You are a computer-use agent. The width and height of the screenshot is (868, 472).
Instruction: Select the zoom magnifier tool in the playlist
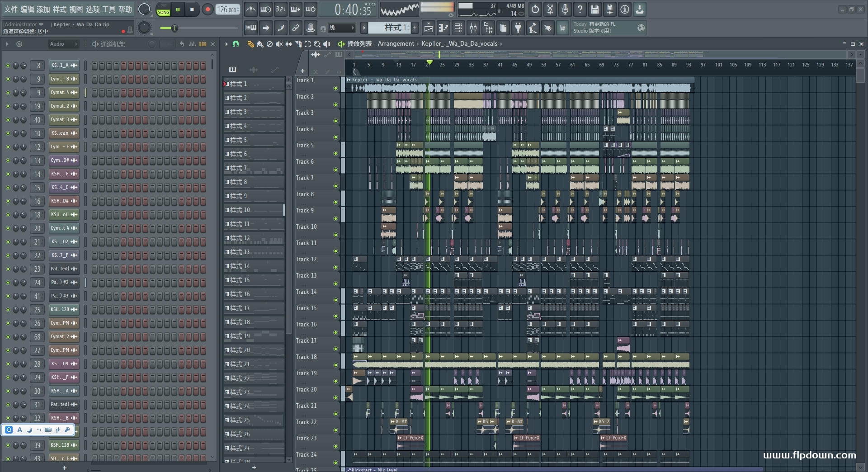317,44
